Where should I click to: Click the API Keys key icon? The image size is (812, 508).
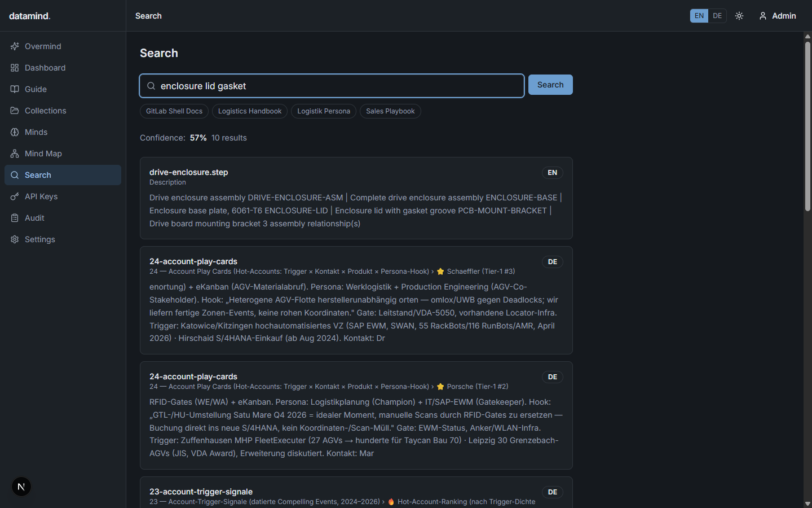pyautogui.click(x=15, y=196)
